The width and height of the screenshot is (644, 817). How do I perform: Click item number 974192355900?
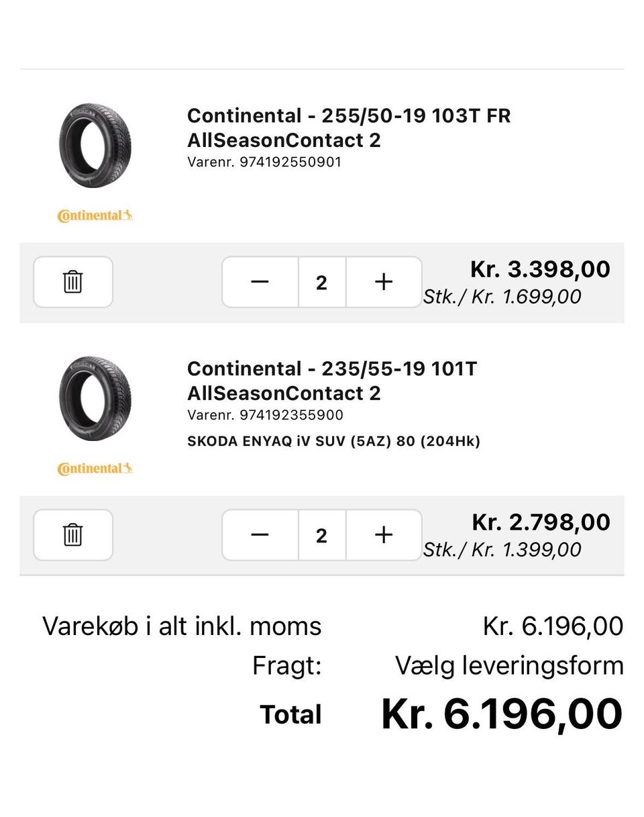pos(265,415)
